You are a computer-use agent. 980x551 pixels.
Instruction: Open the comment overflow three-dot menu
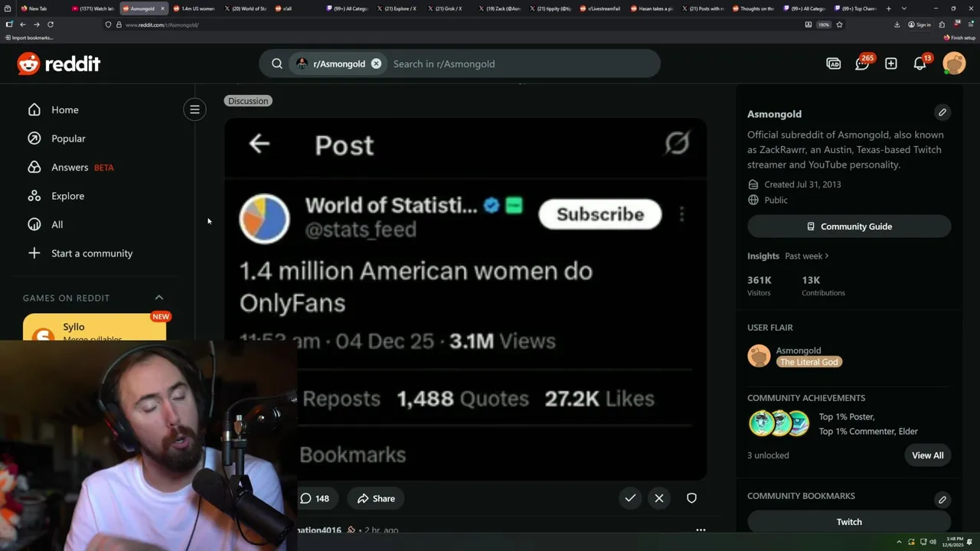pos(701,530)
